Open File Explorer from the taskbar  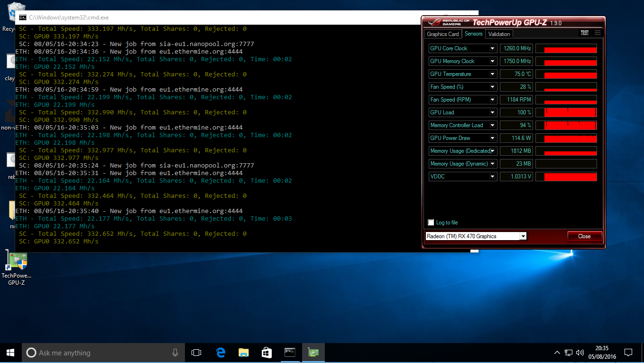pos(243,353)
